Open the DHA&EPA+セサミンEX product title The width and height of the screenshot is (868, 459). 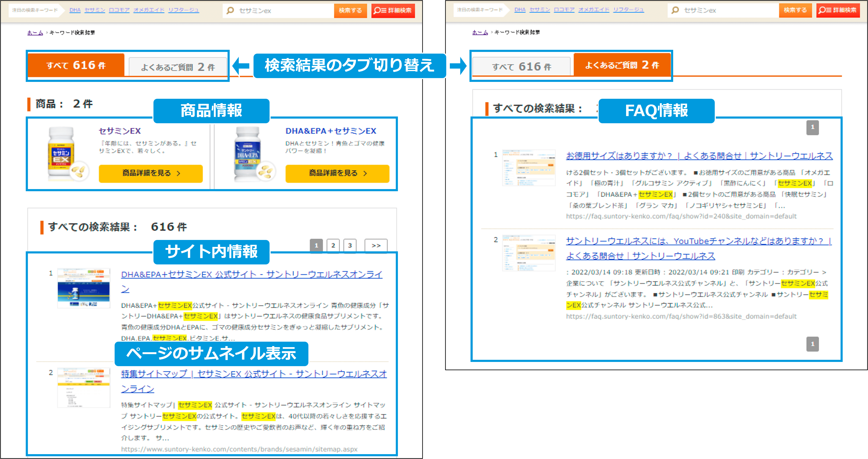[331, 131]
